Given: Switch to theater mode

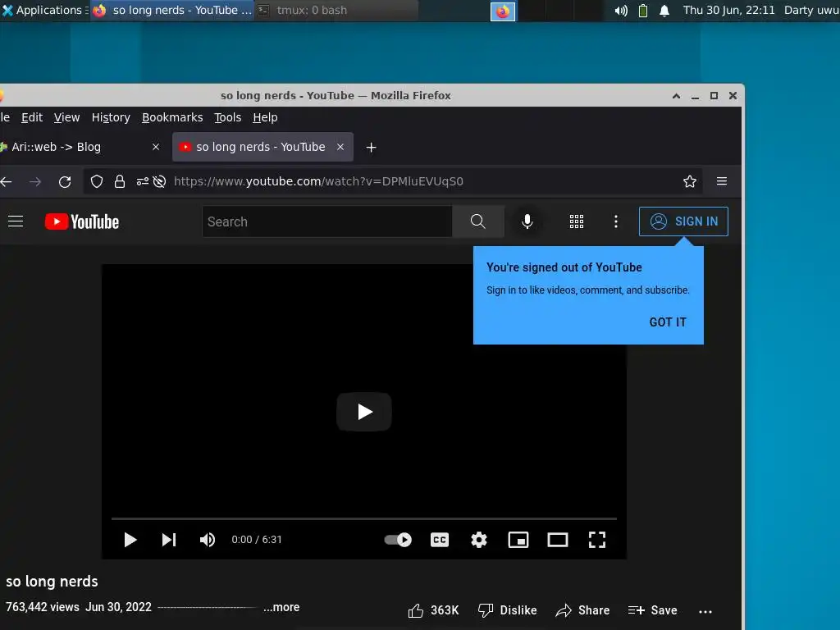Looking at the screenshot, I should tap(558, 540).
